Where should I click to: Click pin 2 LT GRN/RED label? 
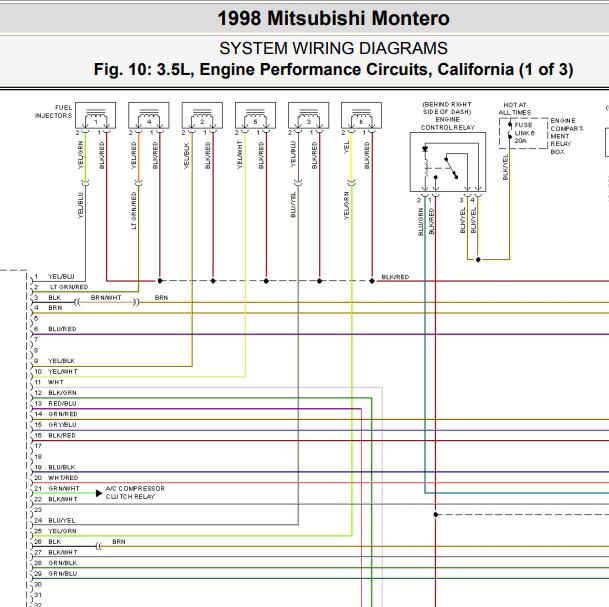click(69, 287)
